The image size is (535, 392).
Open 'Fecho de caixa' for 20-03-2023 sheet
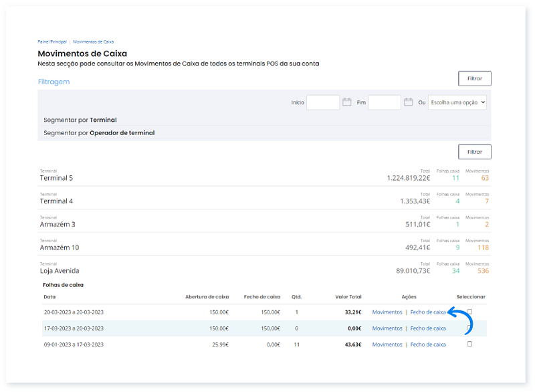pyautogui.click(x=427, y=312)
